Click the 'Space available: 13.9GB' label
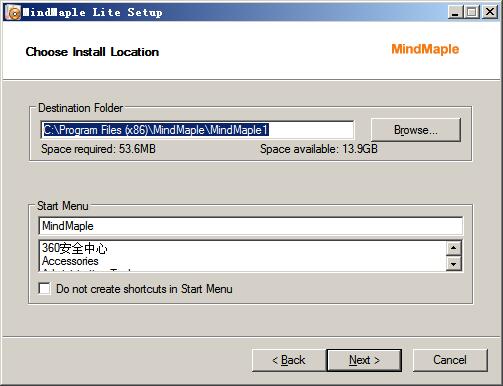The width and height of the screenshot is (503, 386). pos(319,149)
